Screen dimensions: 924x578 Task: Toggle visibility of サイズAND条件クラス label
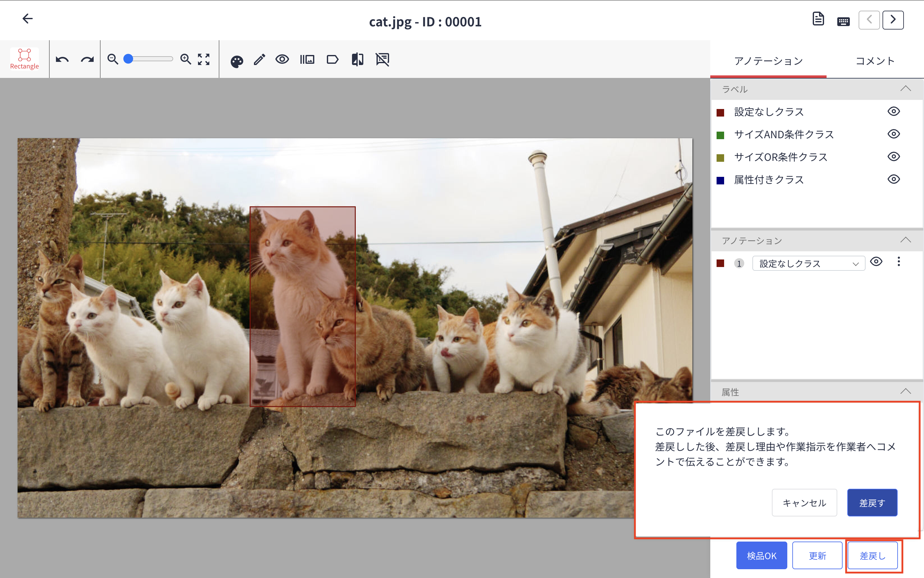pos(894,134)
